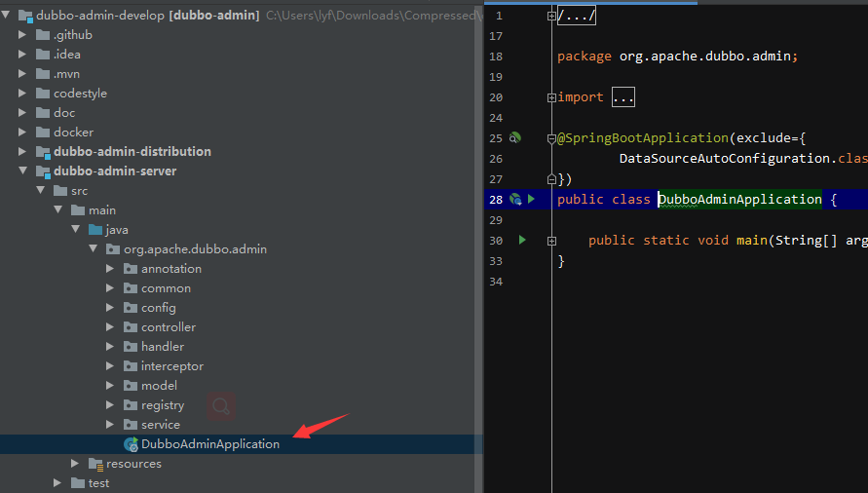Viewport: 868px width, 493px height.
Task: Click the run arrow beside main method
Action: [522, 240]
